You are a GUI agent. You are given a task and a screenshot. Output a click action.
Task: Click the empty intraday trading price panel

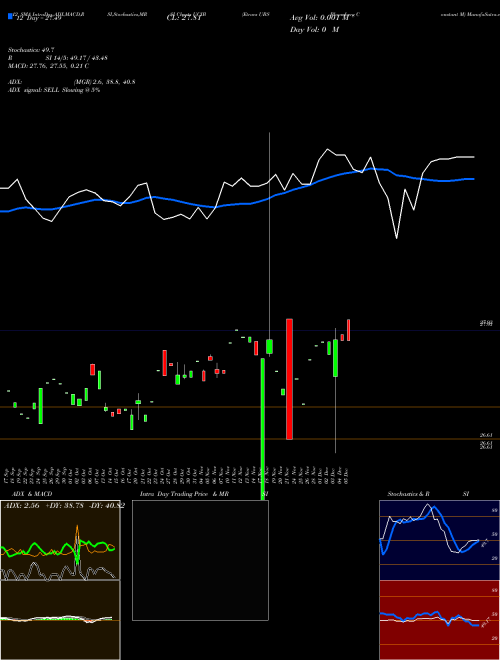200,560
